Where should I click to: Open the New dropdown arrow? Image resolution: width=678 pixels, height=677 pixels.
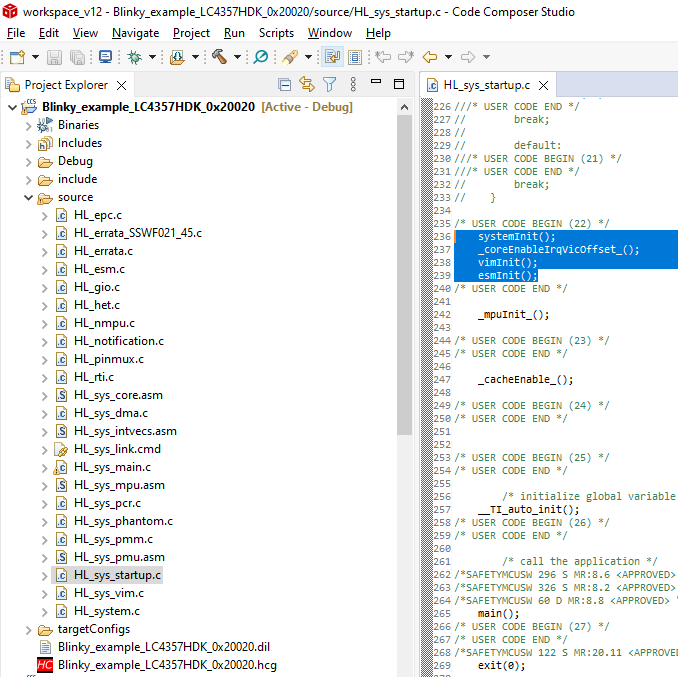click(35, 57)
